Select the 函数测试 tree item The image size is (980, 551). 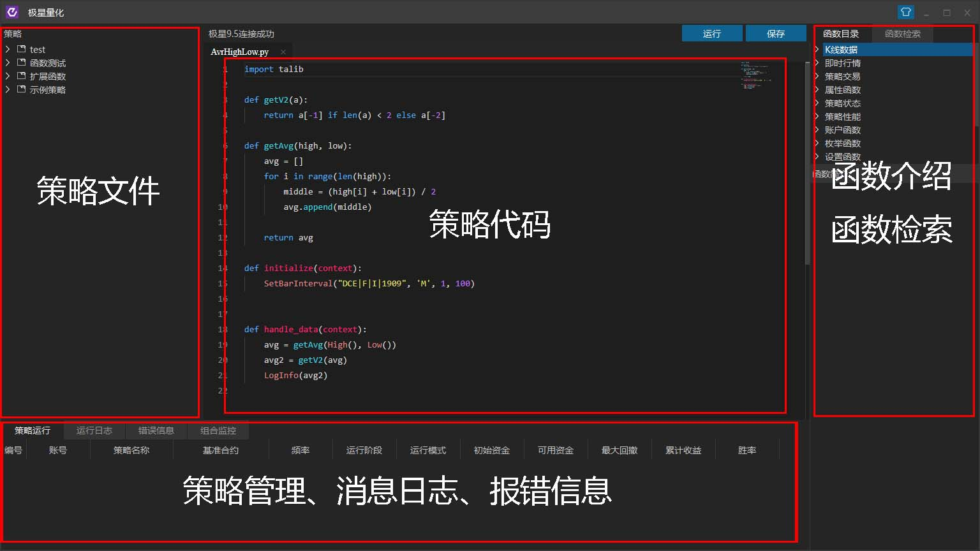(x=48, y=62)
